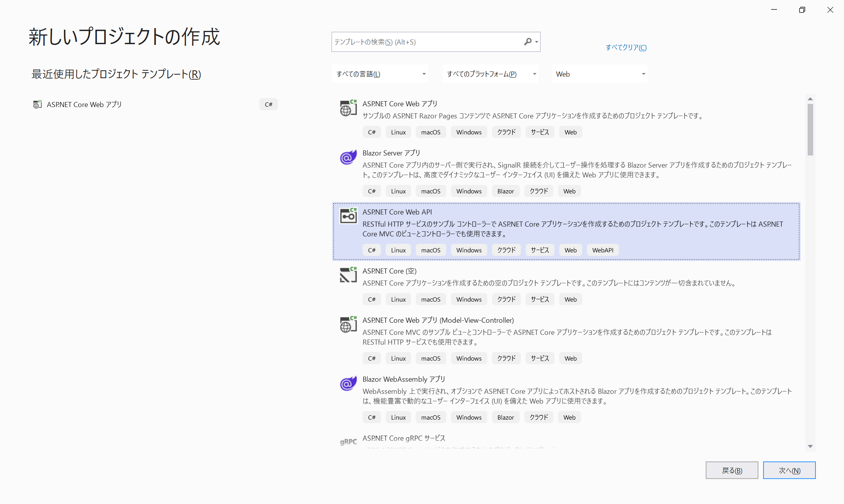Click クラウド tag under Model-View-Controller template

tap(506, 358)
